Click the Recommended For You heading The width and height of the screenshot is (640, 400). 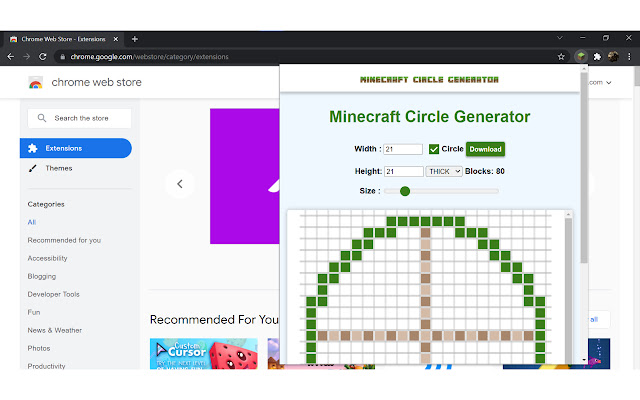pos(214,320)
